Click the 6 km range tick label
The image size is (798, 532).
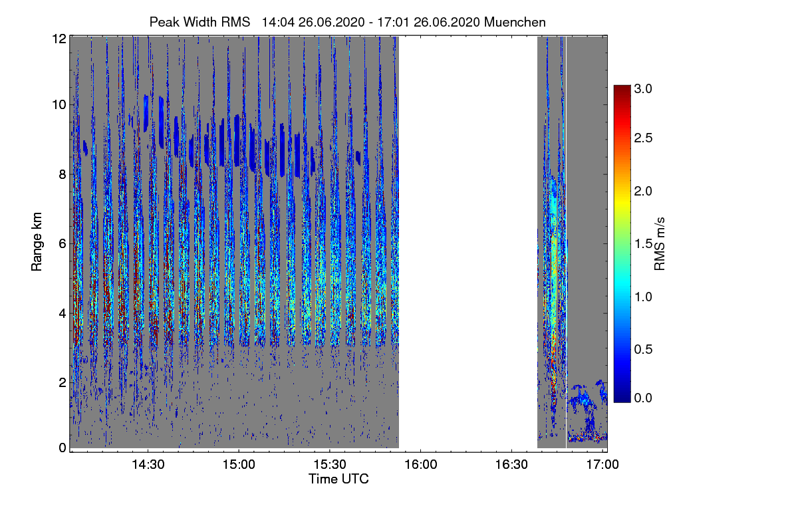[63, 243]
